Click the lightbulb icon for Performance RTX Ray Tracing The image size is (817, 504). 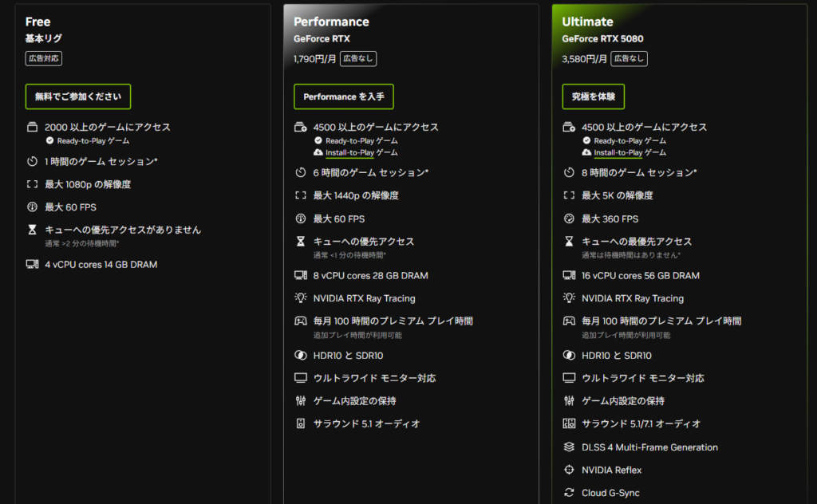tap(301, 297)
